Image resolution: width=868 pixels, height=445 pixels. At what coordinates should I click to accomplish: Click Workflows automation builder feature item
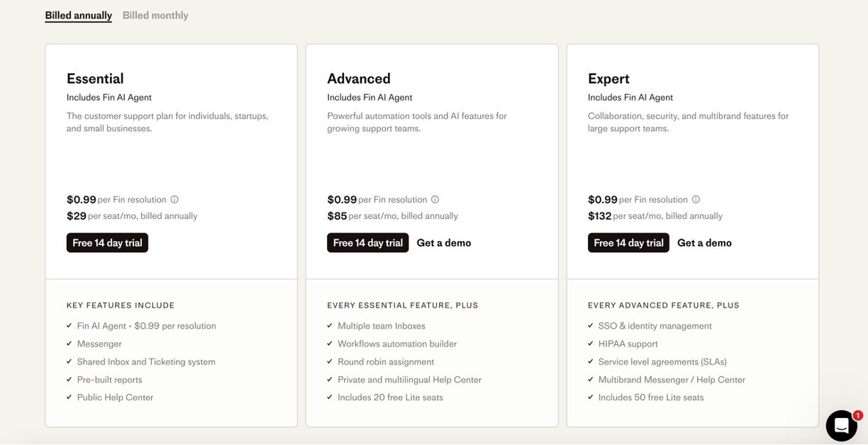pos(397,344)
